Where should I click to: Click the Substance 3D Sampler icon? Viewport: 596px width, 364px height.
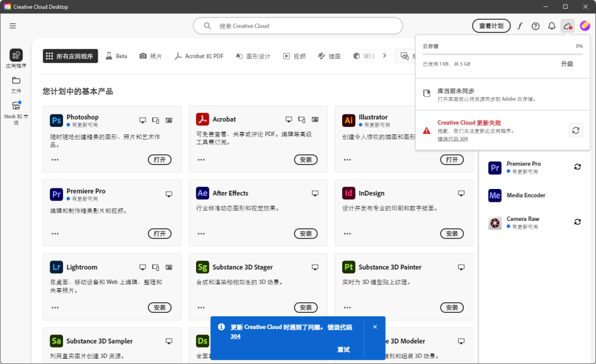point(56,341)
